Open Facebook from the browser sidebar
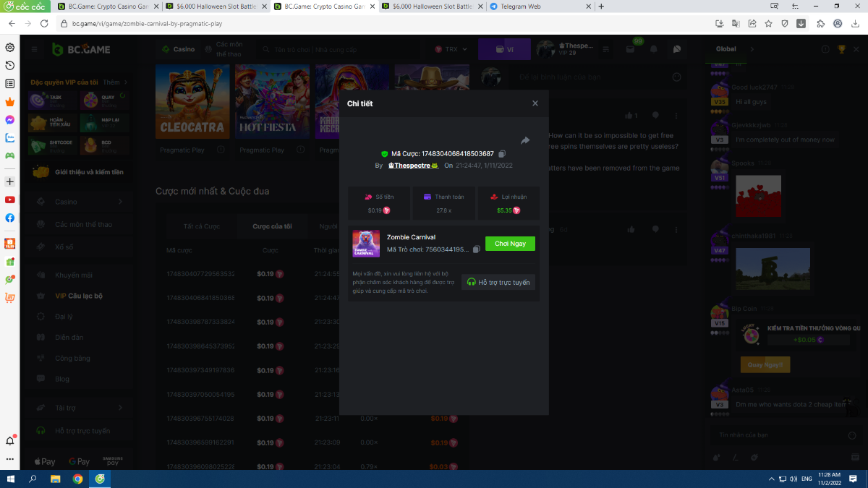This screenshot has height=488, width=868. click(10, 218)
